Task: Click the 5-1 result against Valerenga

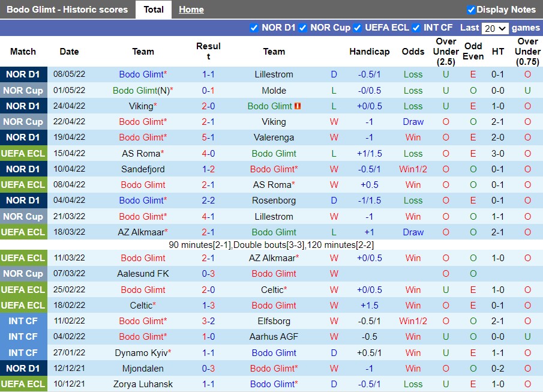Action: point(208,137)
